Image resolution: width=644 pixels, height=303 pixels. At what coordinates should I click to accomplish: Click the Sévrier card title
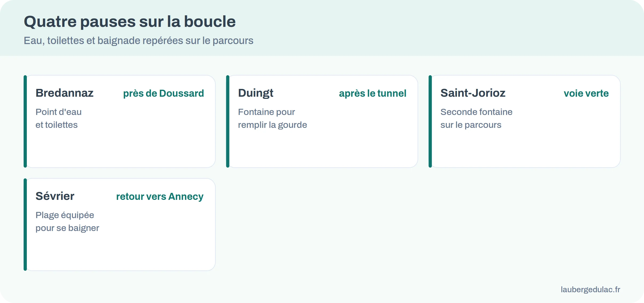(x=55, y=196)
